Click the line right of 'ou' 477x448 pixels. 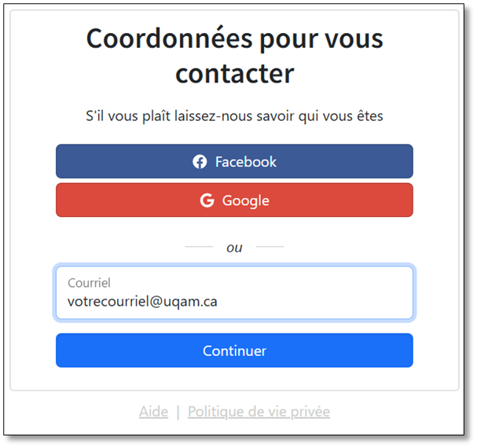[x=270, y=247]
